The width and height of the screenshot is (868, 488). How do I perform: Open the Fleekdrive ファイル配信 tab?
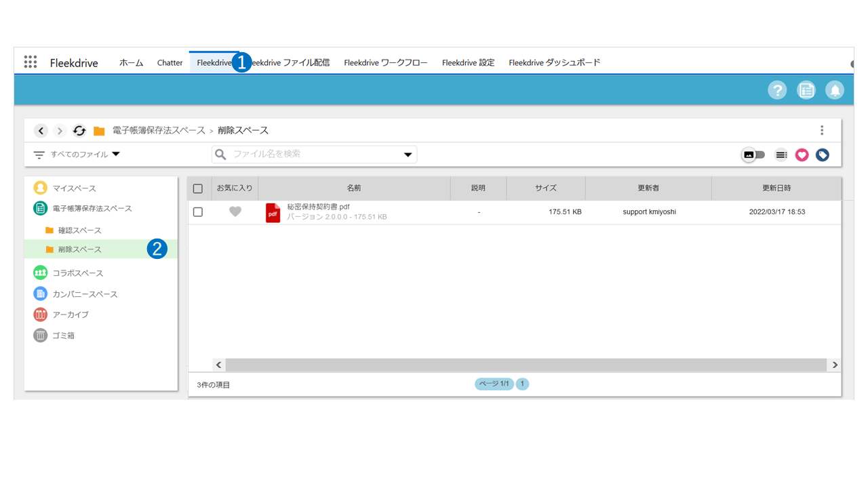[290, 62]
